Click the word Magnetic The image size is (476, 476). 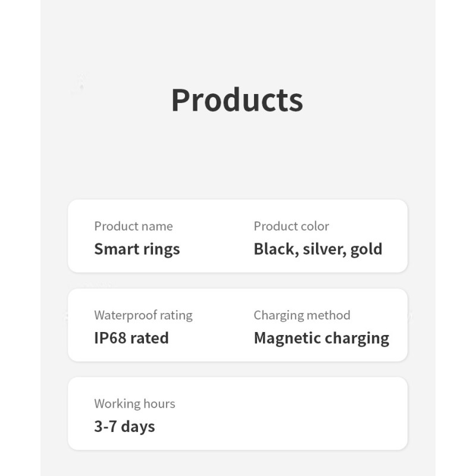tap(286, 338)
